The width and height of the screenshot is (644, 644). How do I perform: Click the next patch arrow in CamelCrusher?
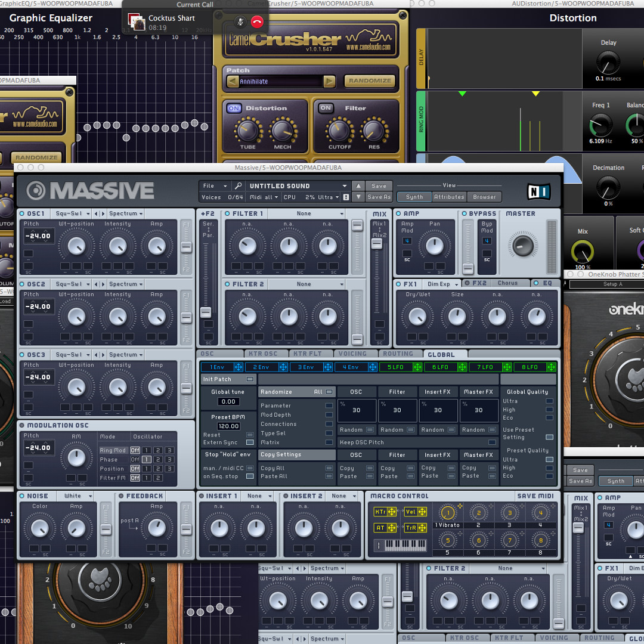(x=329, y=81)
